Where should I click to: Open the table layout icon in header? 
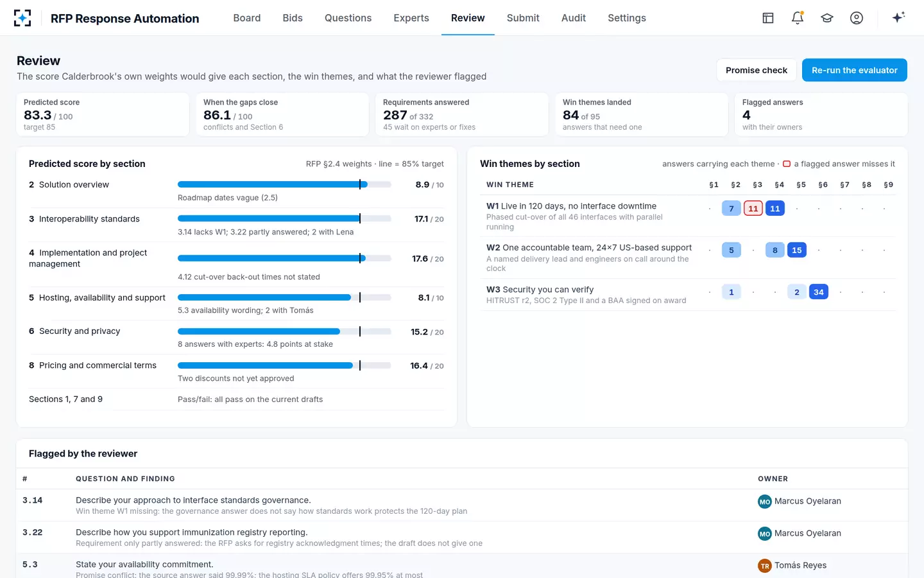tap(768, 18)
